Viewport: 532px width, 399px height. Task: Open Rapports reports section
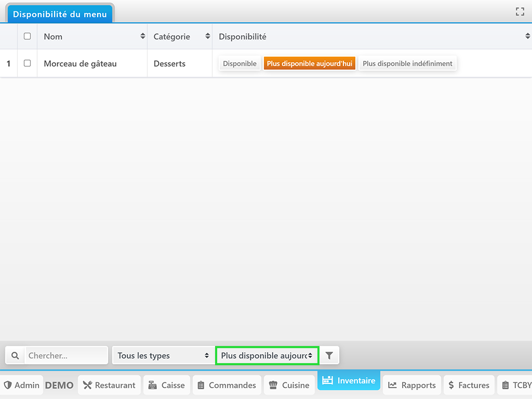(x=412, y=385)
